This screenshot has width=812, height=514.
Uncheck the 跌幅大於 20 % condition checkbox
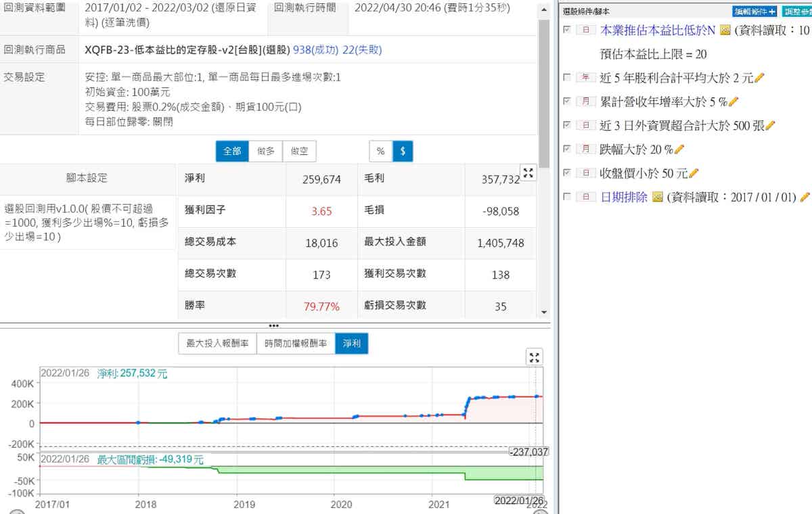[x=567, y=149]
